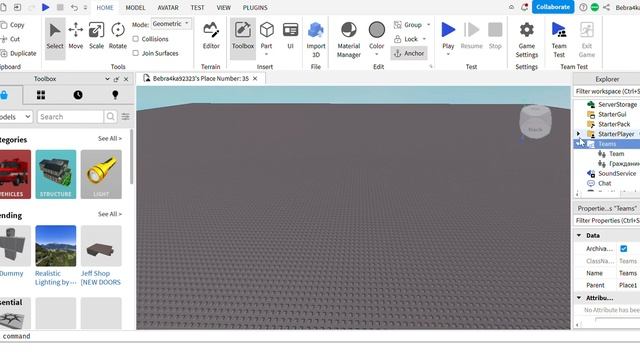
Task: Click the Anchor button
Action: click(x=409, y=53)
